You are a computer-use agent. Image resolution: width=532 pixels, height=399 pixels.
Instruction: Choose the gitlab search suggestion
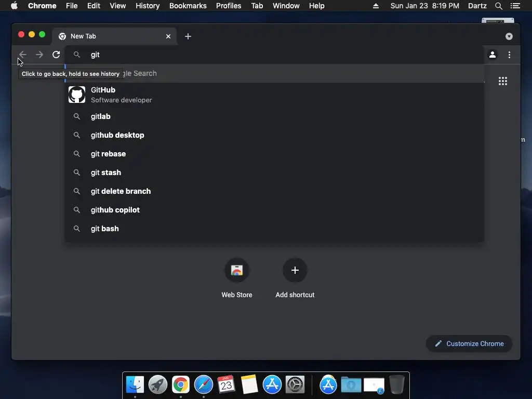274,116
